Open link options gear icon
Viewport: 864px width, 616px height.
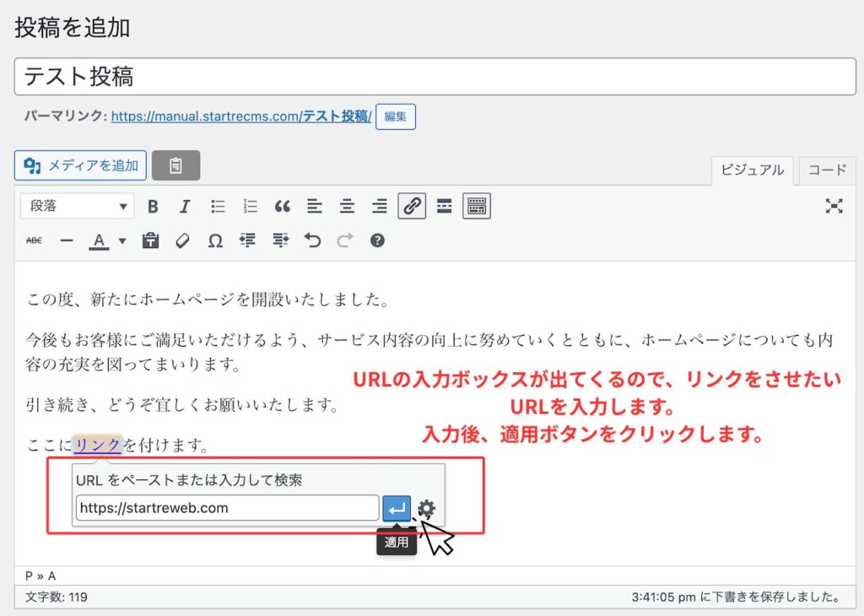(x=427, y=508)
